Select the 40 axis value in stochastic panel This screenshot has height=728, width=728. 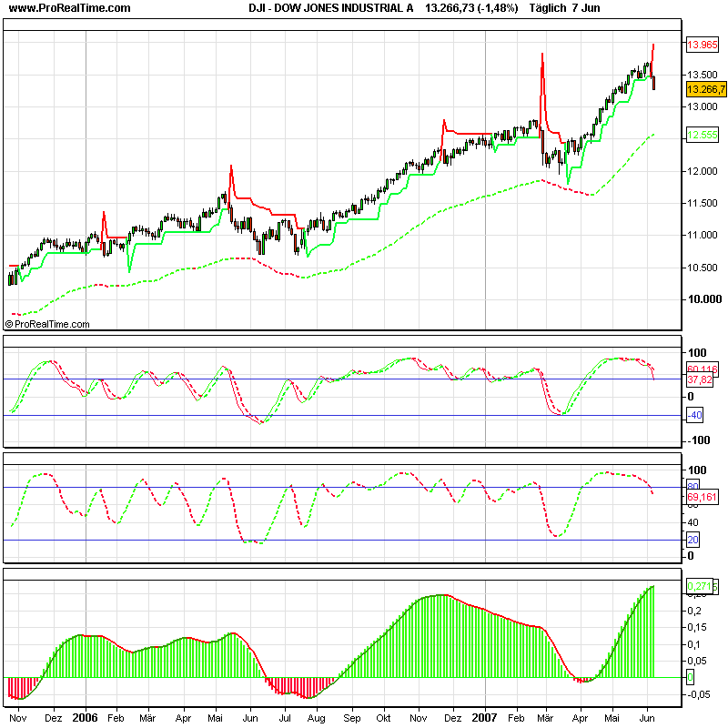pos(693,522)
